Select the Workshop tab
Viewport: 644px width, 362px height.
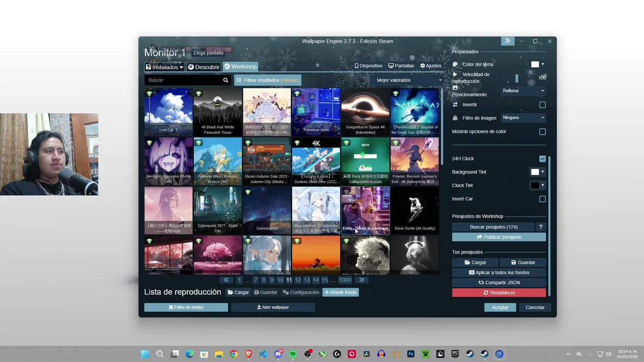[x=240, y=66]
